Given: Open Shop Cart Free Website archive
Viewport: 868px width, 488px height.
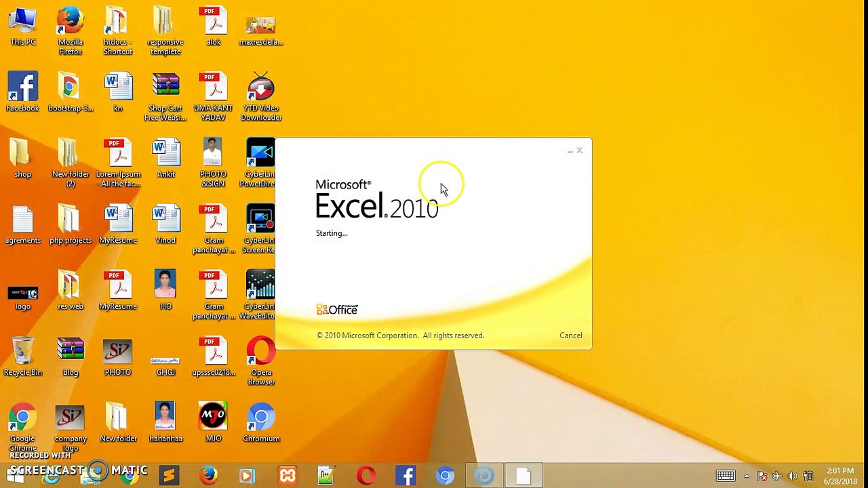Looking at the screenshot, I should 165,98.
